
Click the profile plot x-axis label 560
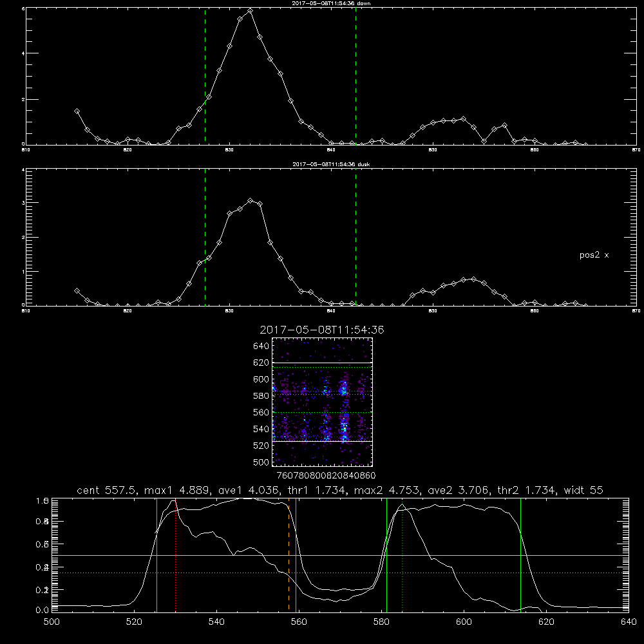[299, 622]
